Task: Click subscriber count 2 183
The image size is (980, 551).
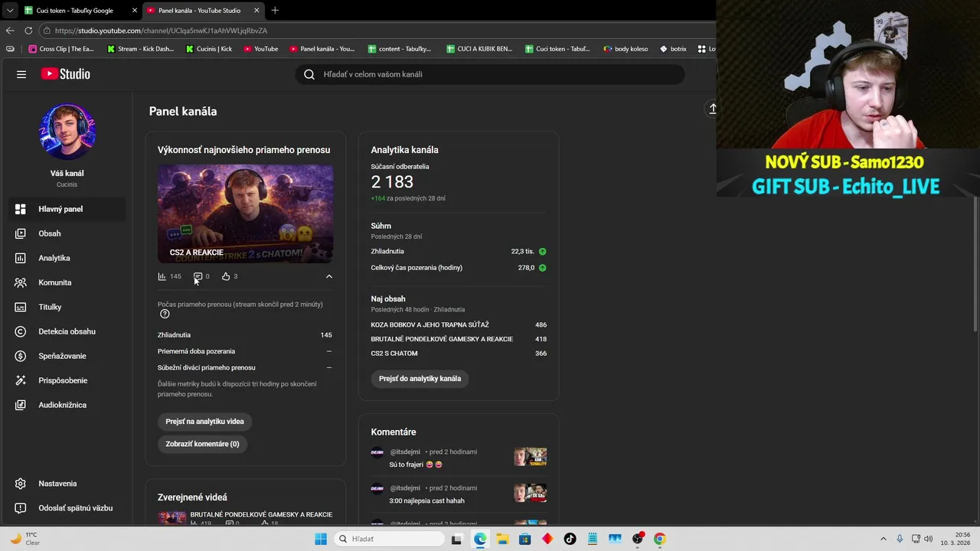Action: (392, 182)
